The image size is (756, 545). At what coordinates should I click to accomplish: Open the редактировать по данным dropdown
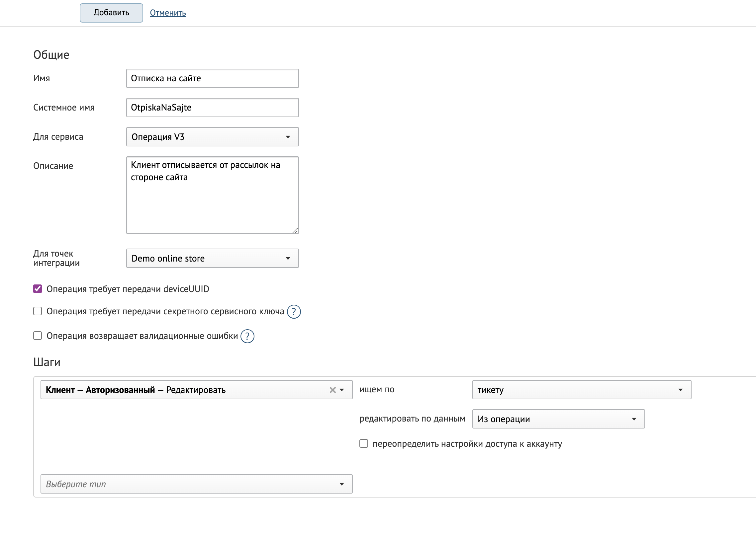click(x=558, y=419)
